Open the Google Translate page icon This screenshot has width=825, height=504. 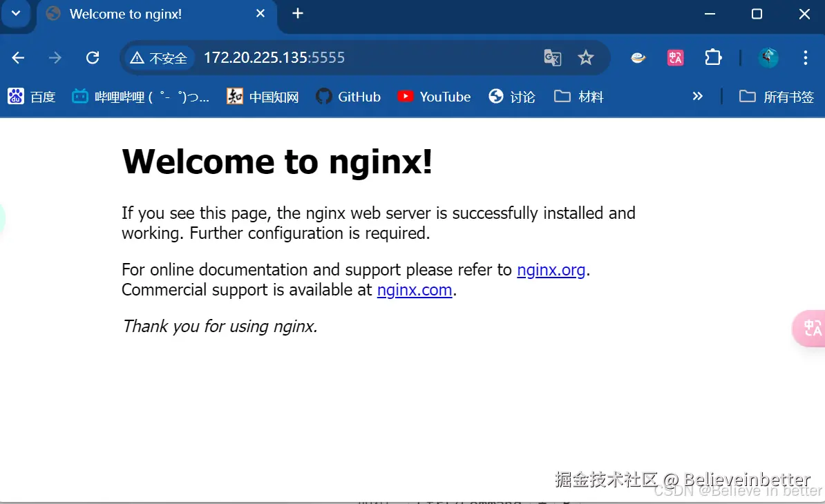[x=552, y=58]
